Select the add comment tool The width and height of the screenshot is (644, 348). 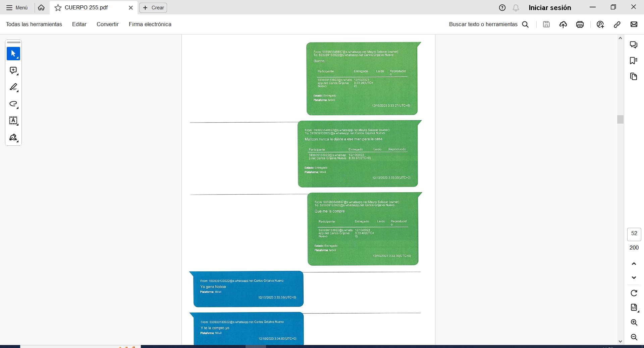point(13,70)
